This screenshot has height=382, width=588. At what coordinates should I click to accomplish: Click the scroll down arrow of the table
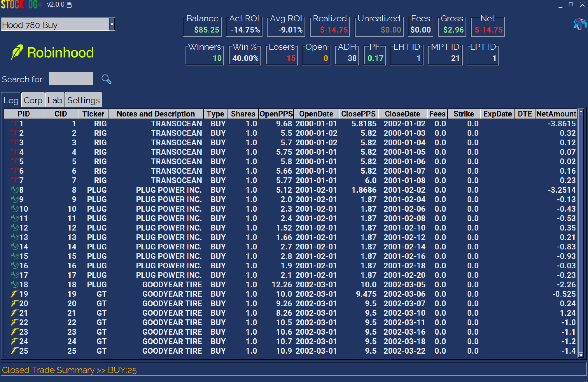point(581,355)
